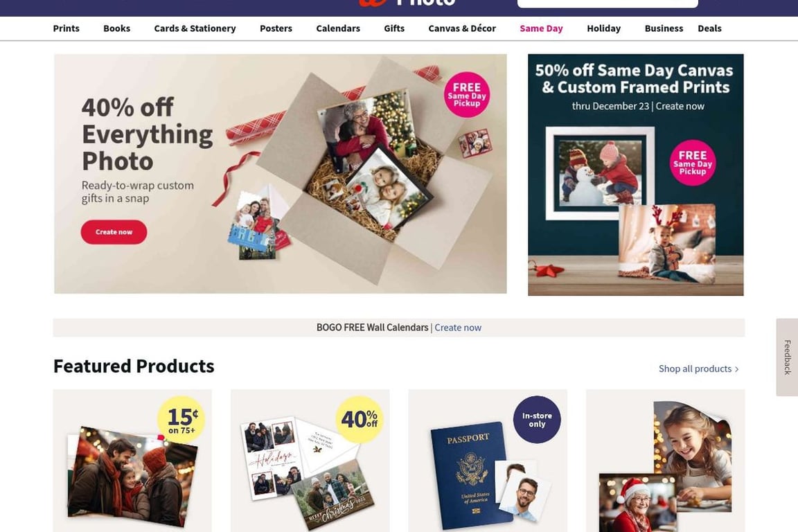Open the holiday cards product thumbnail

coord(310,461)
